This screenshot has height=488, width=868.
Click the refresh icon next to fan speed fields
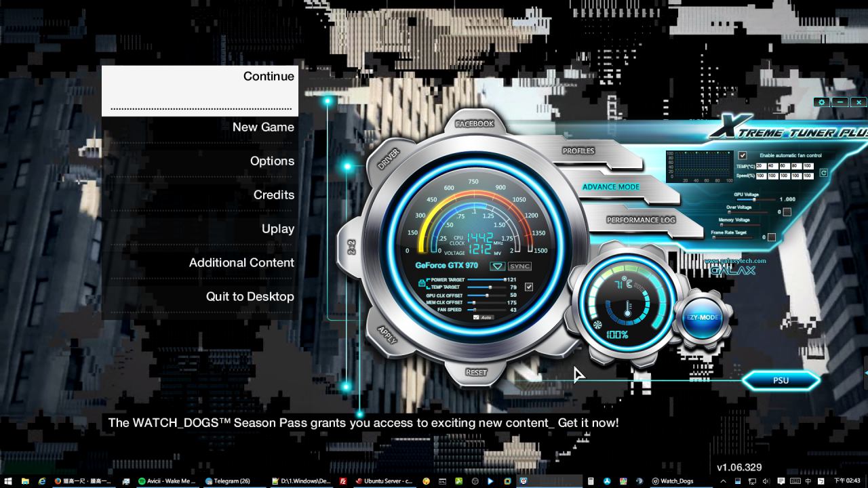(823, 173)
